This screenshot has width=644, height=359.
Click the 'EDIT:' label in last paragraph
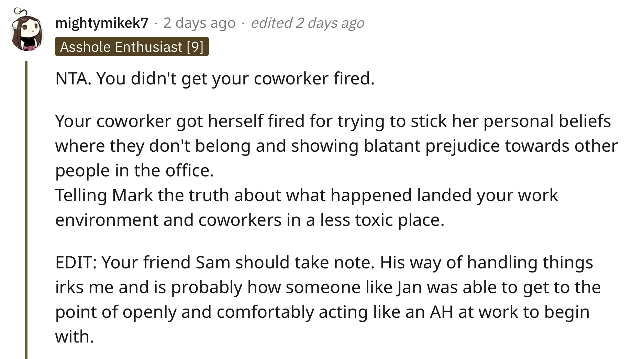(x=76, y=263)
